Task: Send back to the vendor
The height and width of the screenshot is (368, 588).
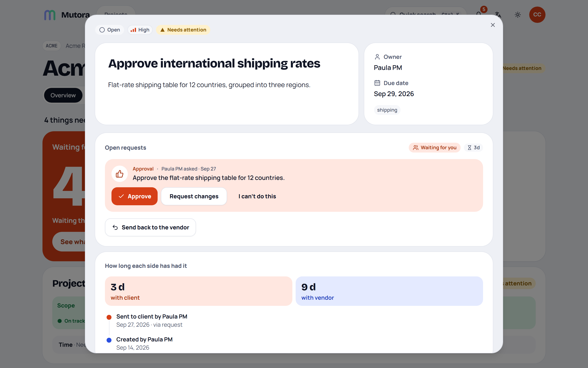Action: tap(150, 227)
